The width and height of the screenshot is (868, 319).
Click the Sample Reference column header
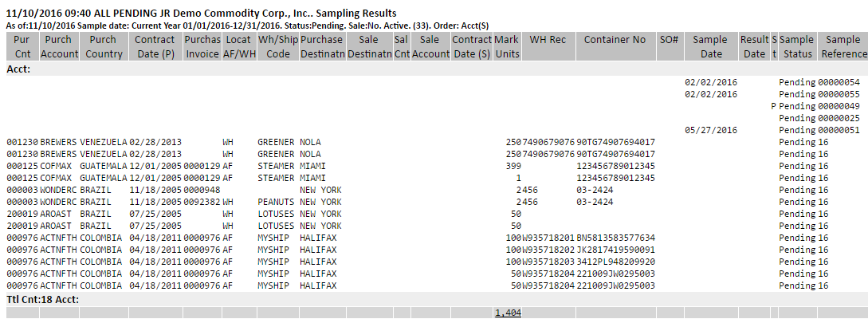click(x=842, y=47)
